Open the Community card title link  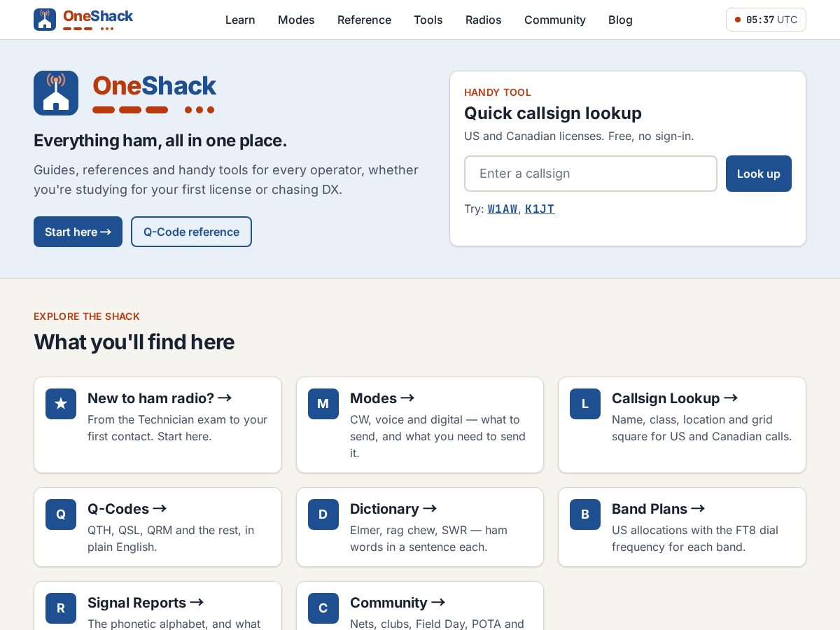click(x=398, y=603)
